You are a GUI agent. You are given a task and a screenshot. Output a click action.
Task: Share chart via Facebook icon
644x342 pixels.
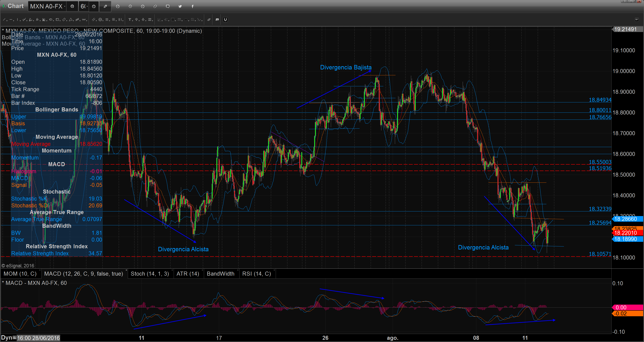(x=193, y=6)
